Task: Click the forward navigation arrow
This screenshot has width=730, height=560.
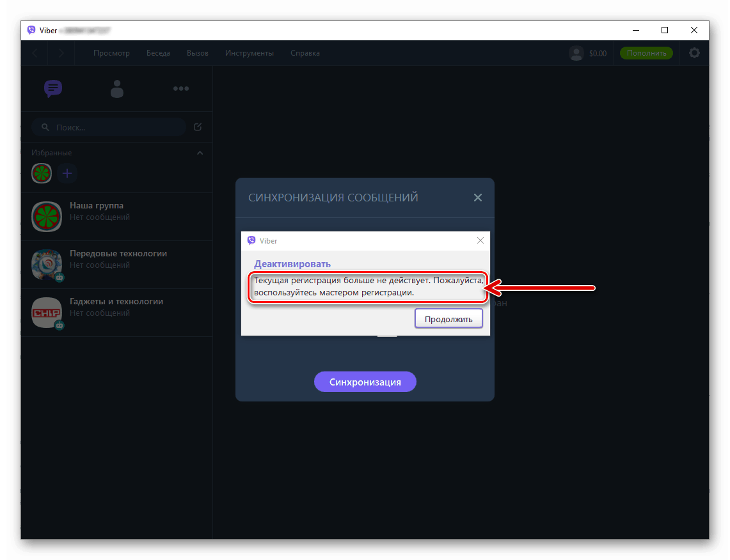Action: pos(61,53)
